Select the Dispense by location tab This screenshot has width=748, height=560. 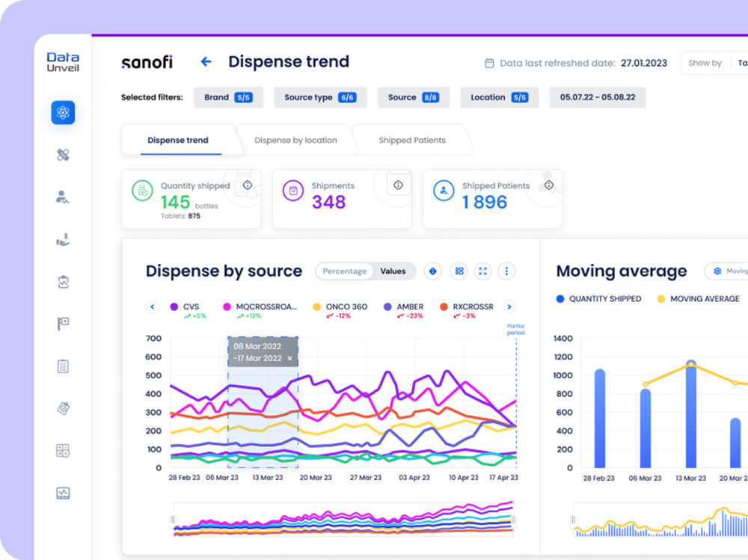(295, 141)
